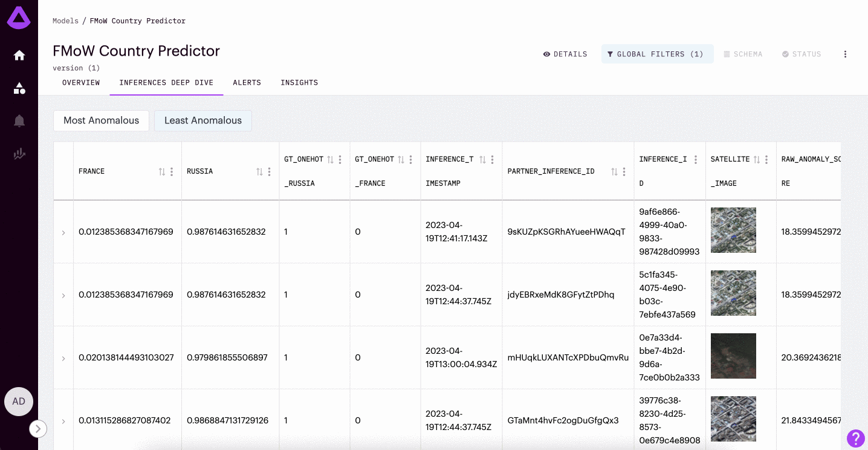The height and width of the screenshot is (450, 868).
Task: Open the FRANCE column options menu
Action: [172, 172]
